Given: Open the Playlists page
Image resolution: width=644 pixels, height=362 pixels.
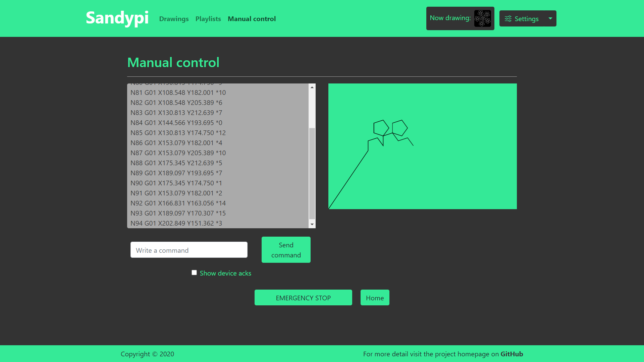Looking at the screenshot, I should coord(208,19).
